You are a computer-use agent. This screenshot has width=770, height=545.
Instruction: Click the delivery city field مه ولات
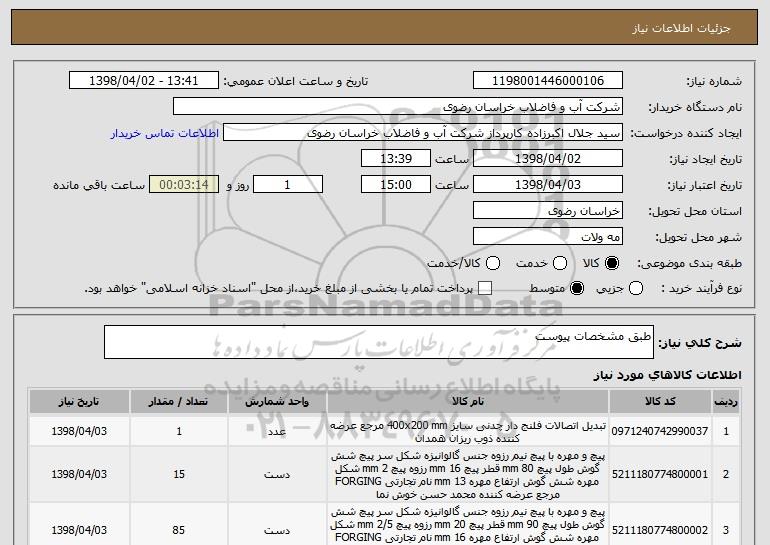coord(548,237)
